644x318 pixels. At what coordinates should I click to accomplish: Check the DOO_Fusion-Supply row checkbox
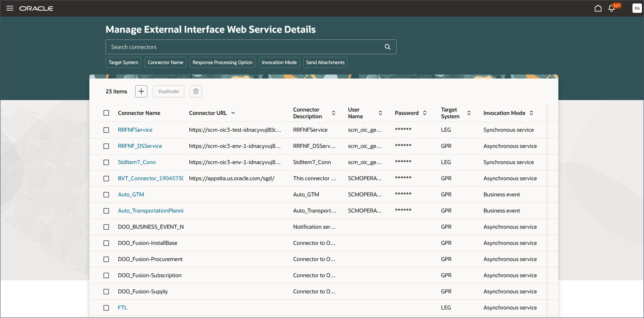(106, 292)
